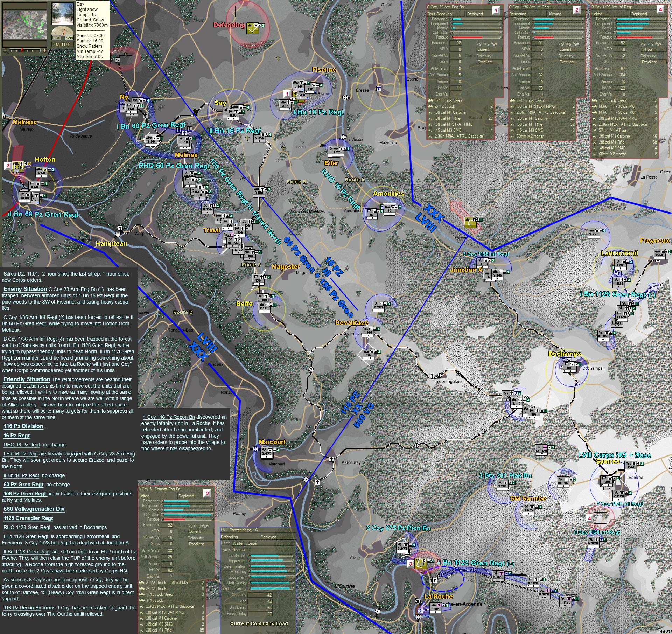Select the 1.281 counter at Lamormenil

[x=621, y=265]
